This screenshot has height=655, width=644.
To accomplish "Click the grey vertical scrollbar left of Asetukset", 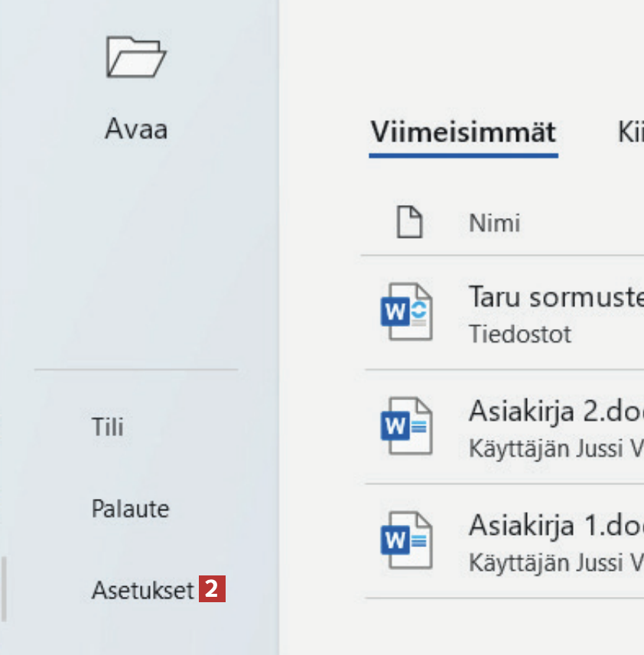I will click(x=3, y=589).
